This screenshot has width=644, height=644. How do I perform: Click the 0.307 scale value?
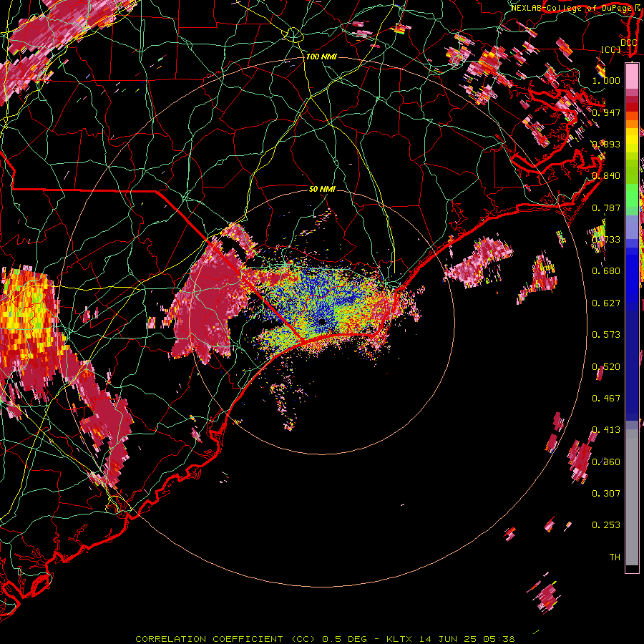click(x=606, y=494)
